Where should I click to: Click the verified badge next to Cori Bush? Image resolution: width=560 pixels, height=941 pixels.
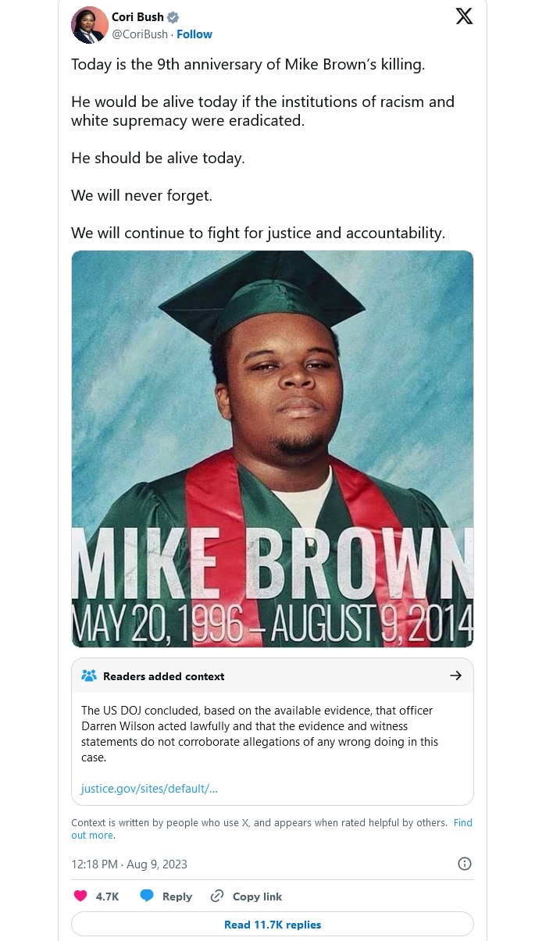coord(173,17)
